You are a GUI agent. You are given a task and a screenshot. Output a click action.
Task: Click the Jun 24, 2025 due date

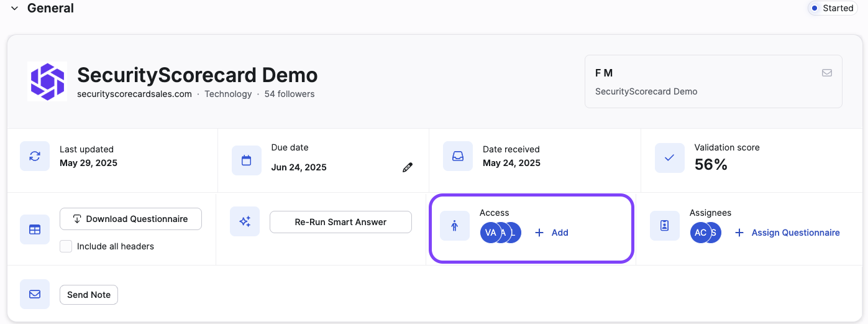(299, 167)
